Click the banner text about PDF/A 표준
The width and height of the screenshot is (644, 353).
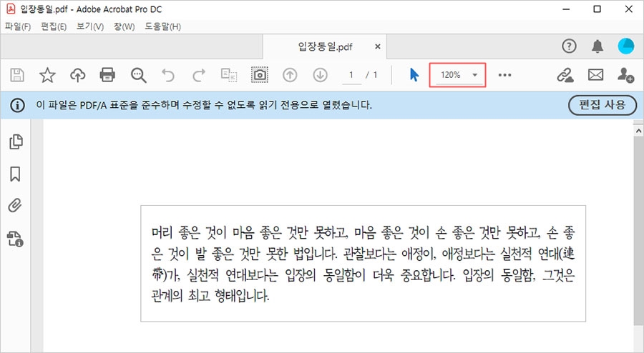coord(204,105)
